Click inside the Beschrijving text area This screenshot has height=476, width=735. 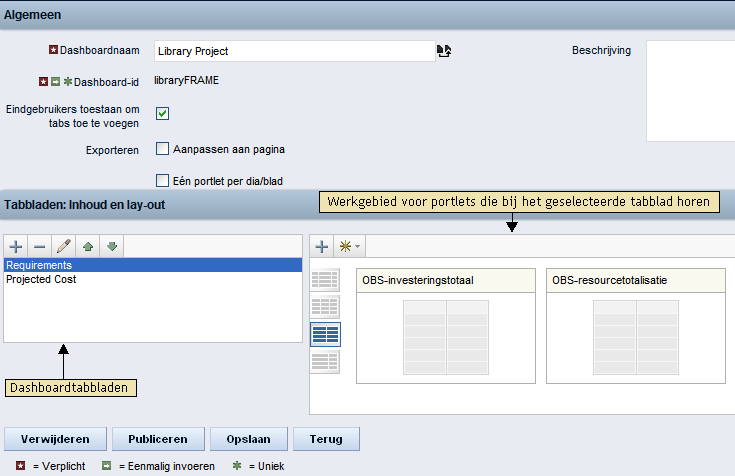[x=690, y=91]
